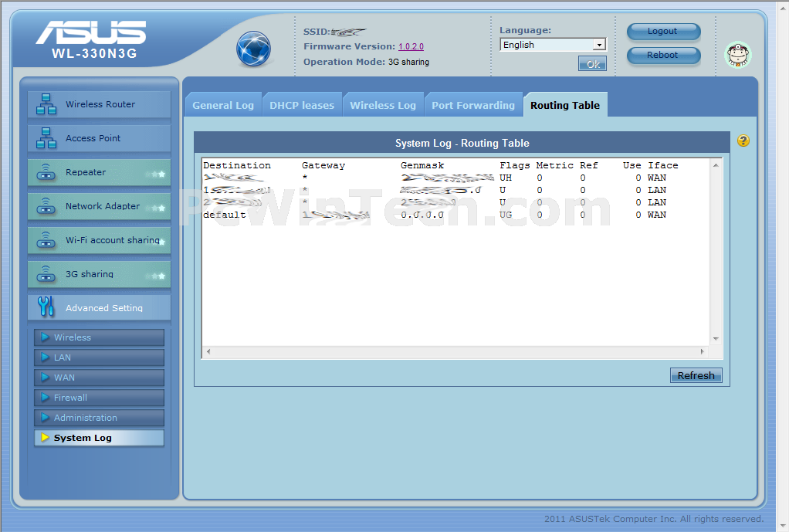Open Advanced Setting menu
Viewport: 789px width, 532px height.
(99, 307)
